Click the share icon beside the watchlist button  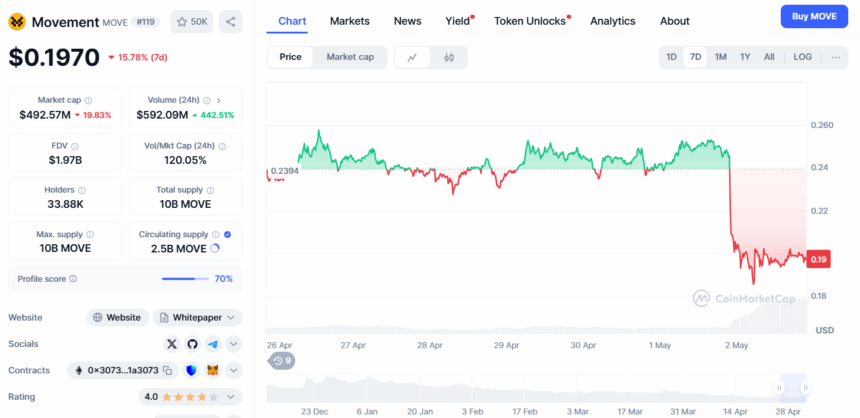pyautogui.click(x=230, y=21)
